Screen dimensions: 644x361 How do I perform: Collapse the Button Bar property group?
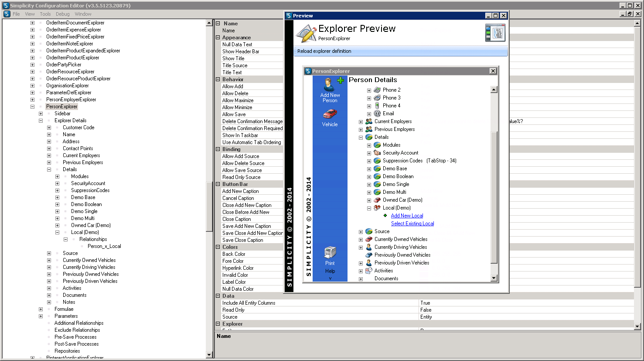[218, 184]
